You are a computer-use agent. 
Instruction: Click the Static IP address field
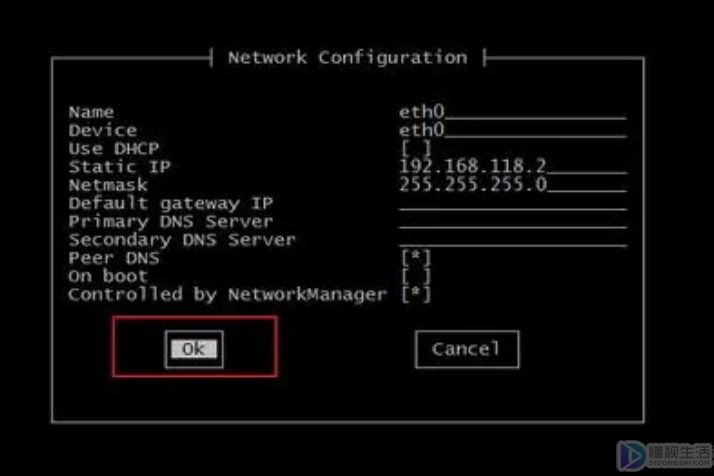pyautogui.click(x=512, y=167)
